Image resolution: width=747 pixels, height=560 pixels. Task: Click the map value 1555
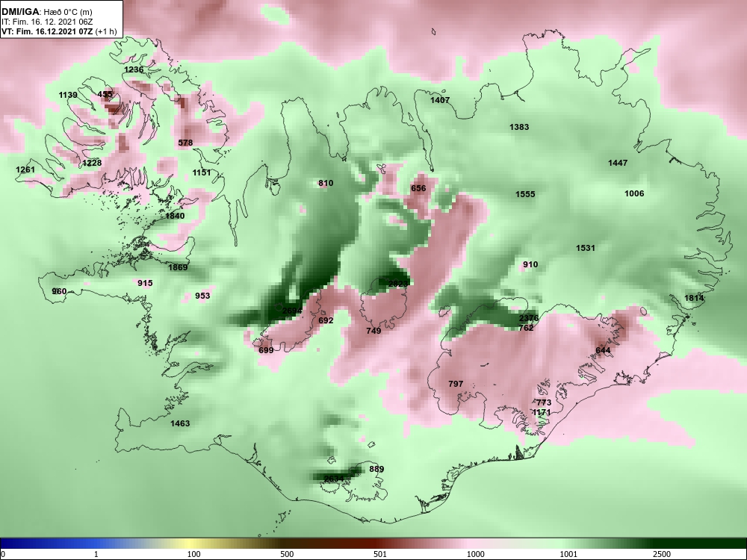point(525,194)
